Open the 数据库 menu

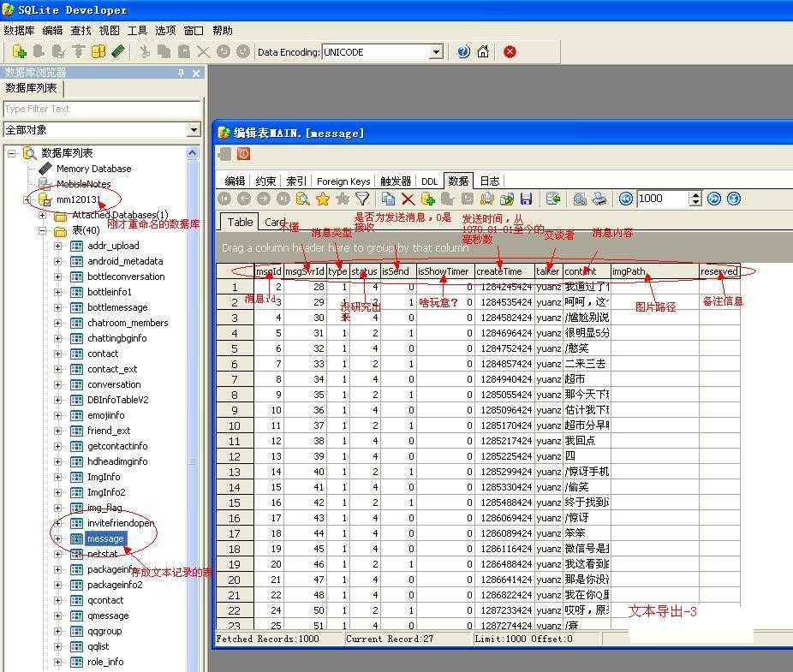pyautogui.click(x=19, y=30)
